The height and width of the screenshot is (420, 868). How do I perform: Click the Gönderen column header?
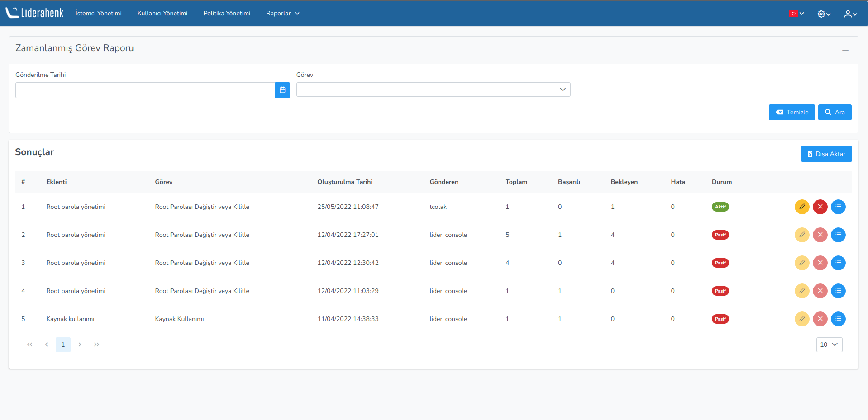pos(444,182)
